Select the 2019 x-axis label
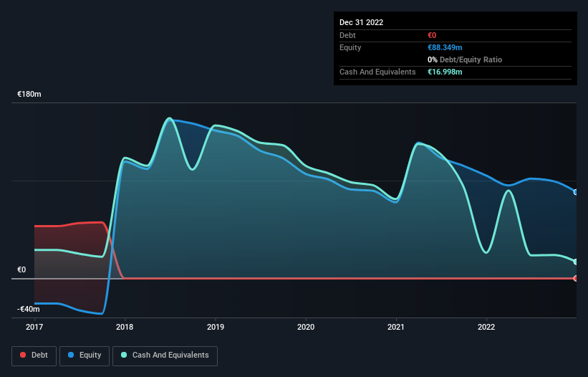The image size is (588, 377). 216,327
